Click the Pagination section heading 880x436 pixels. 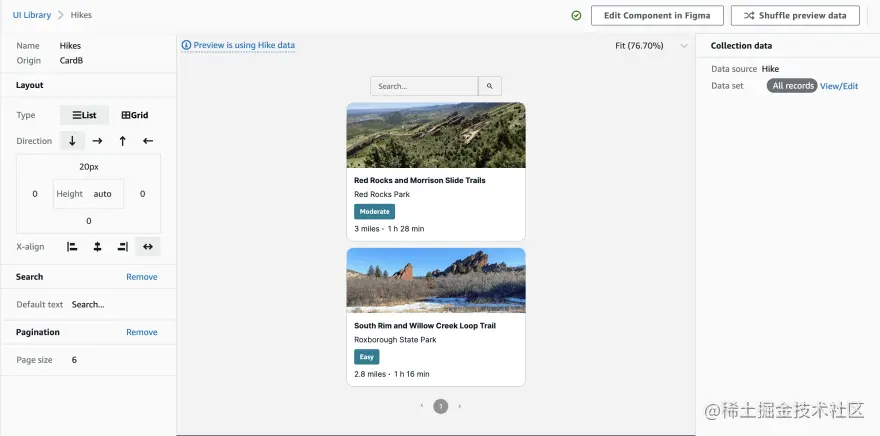(38, 332)
